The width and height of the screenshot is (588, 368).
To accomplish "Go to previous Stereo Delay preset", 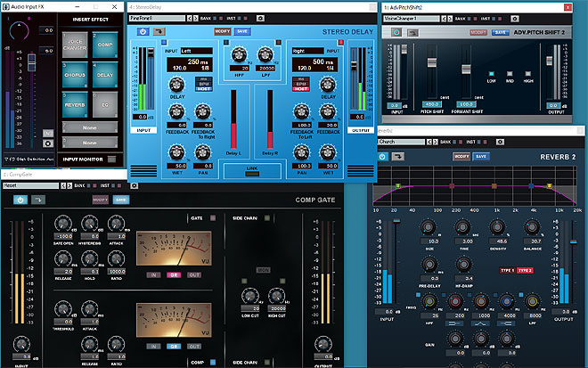I will coord(190,19).
